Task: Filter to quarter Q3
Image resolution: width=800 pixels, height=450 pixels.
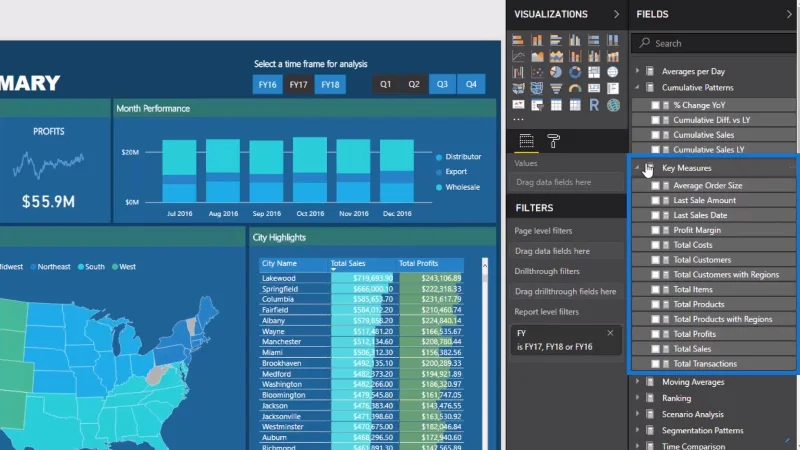Action: click(442, 84)
